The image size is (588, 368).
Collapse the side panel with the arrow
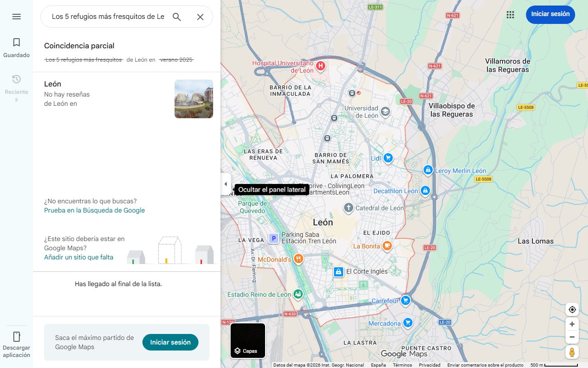[x=226, y=184]
